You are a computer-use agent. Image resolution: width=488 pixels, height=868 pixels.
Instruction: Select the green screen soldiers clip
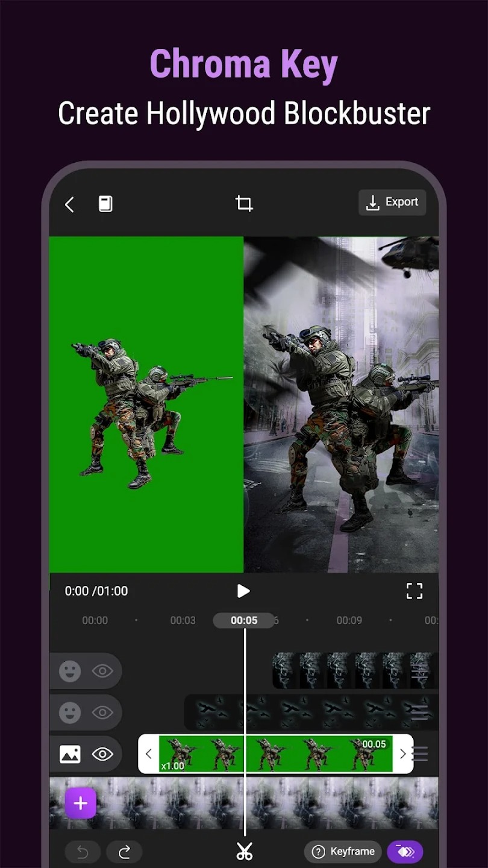275,754
